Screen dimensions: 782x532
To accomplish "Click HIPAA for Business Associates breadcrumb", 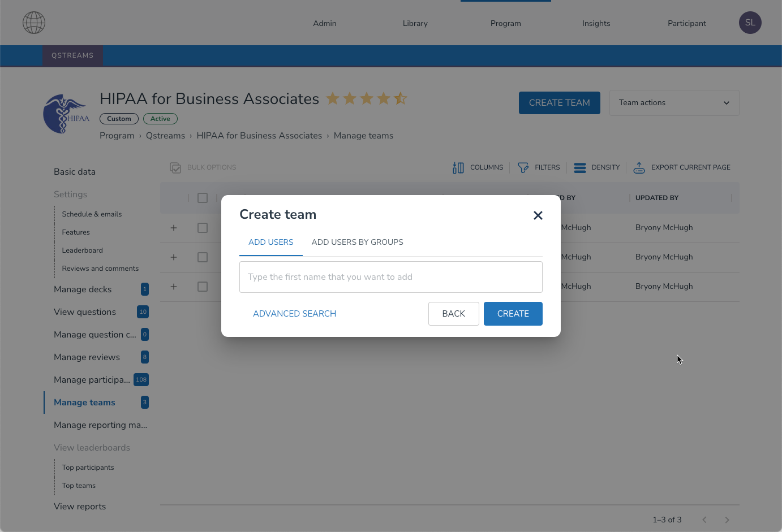I will (x=259, y=136).
